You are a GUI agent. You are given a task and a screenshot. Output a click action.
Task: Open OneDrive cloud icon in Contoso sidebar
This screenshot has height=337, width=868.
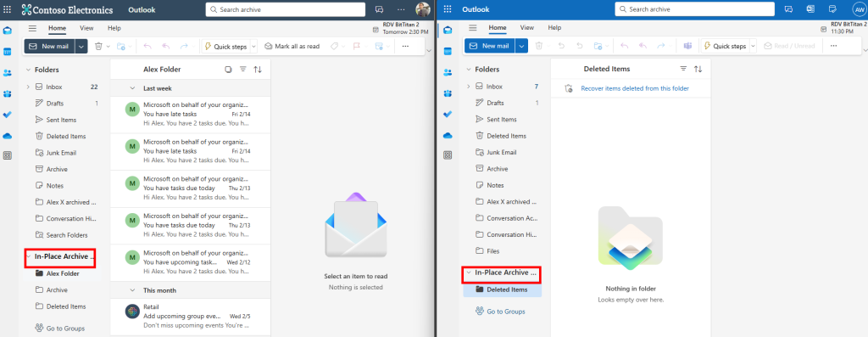pyautogui.click(x=7, y=136)
